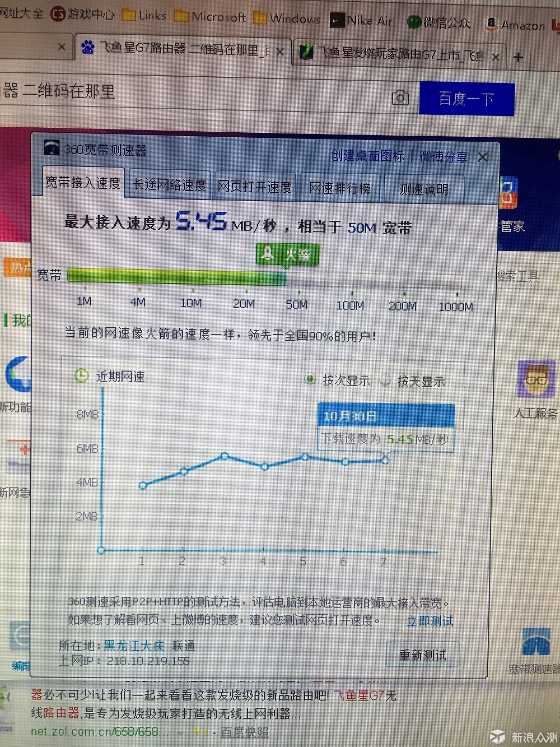Click the net.zol.com.cn result URL
Screen dimensions: 560x747
point(99,731)
